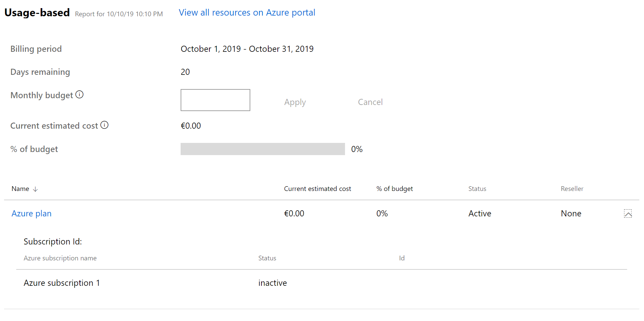Cancel the monthly budget edit
This screenshot has height=321, width=644.
tap(370, 102)
